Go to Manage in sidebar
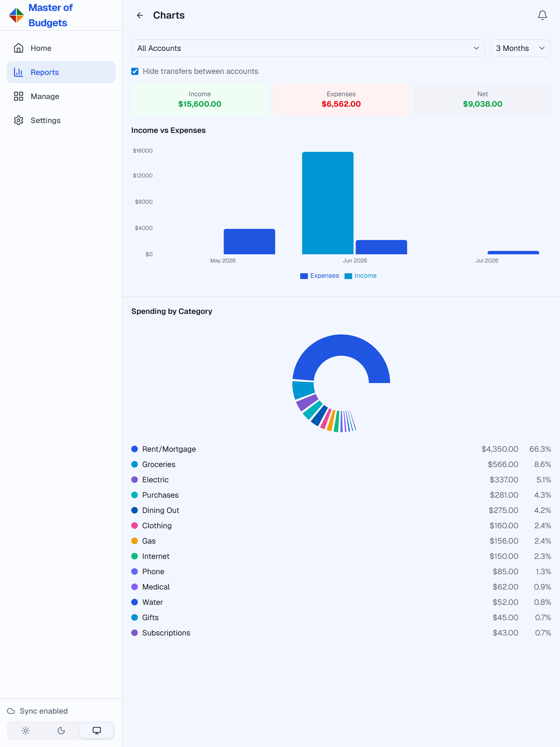This screenshot has width=560, height=747. [61, 96]
